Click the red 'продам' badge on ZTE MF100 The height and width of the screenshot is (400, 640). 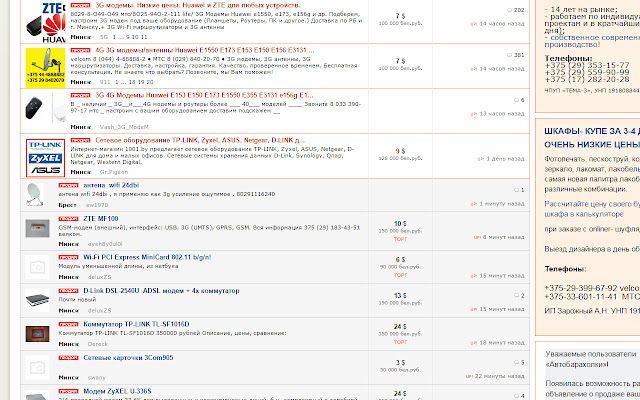click(68, 219)
